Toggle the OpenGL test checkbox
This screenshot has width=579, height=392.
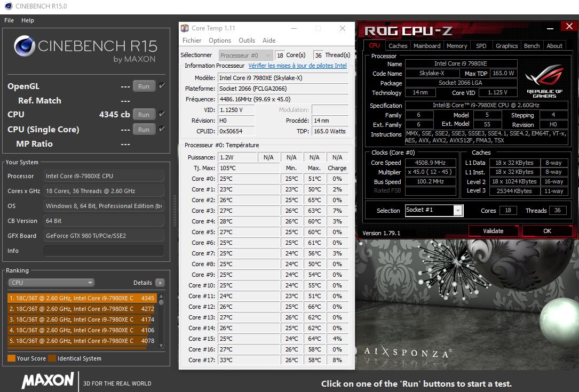(x=161, y=86)
